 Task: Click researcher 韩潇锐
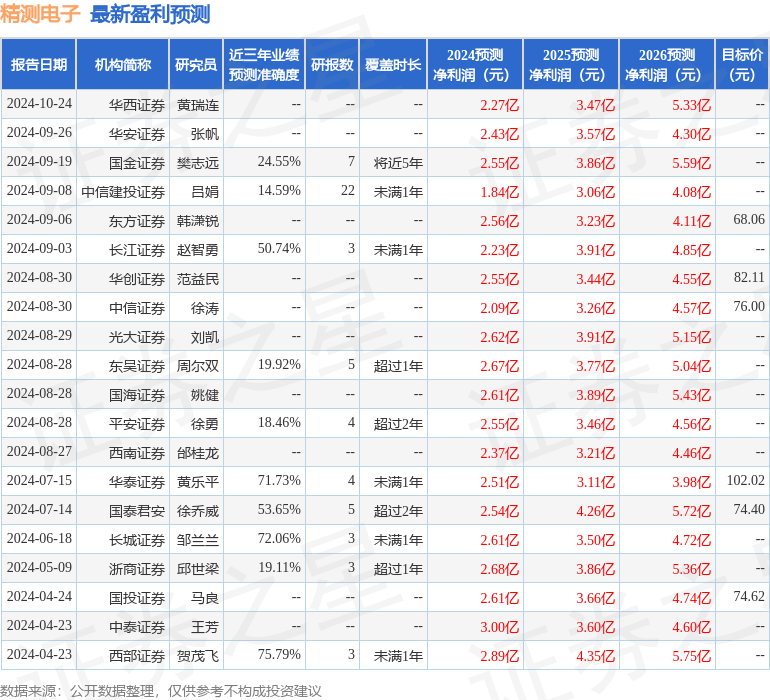point(197,221)
